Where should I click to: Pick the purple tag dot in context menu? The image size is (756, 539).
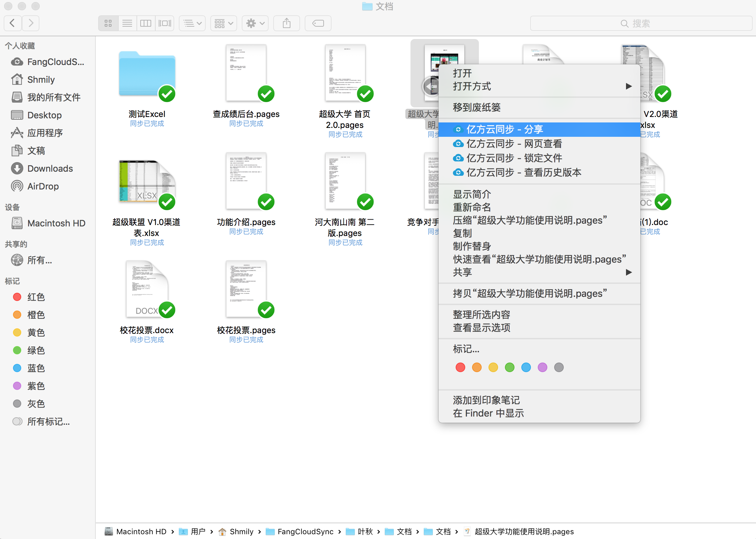pyautogui.click(x=542, y=367)
